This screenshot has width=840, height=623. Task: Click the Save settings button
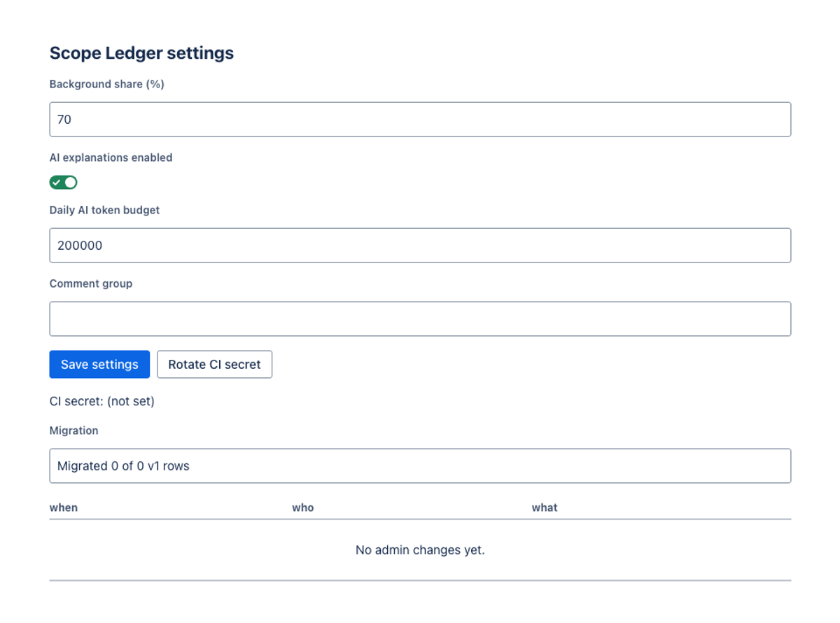pos(99,365)
